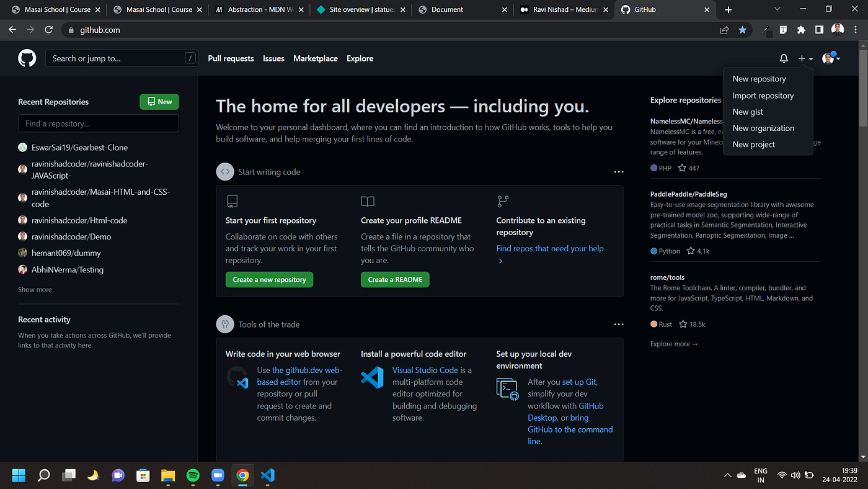Open the plus create-new dropdown
The height and width of the screenshot is (489, 868).
click(804, 58)
